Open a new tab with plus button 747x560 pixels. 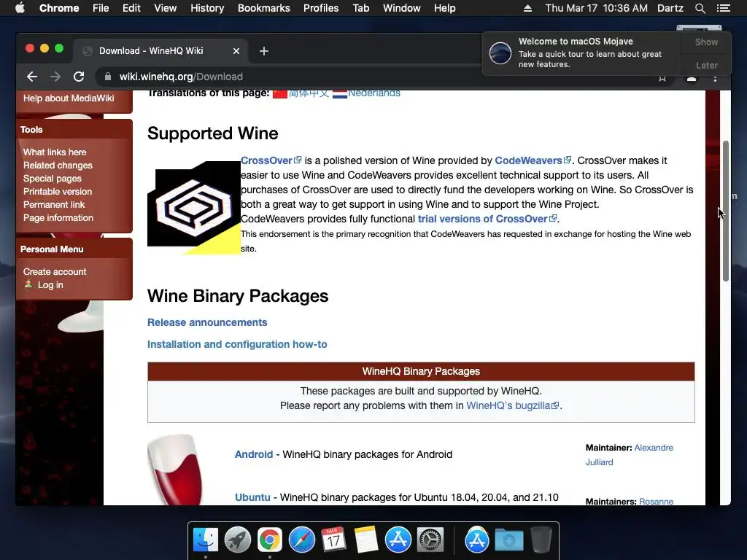click(264, 51)
